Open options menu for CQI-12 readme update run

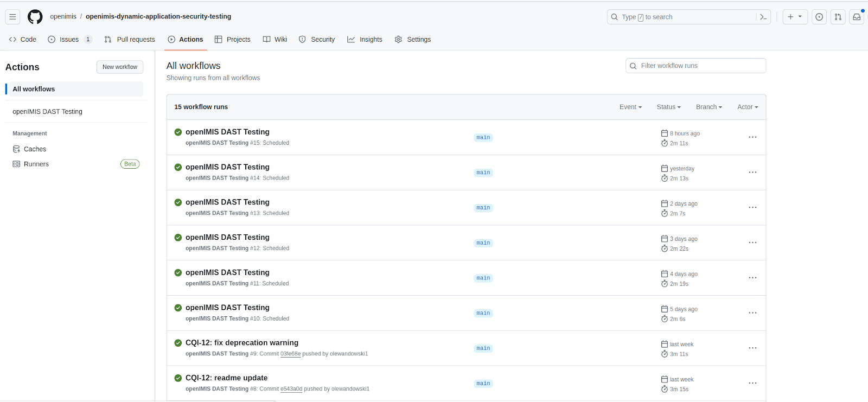click(x=752, y=383)
